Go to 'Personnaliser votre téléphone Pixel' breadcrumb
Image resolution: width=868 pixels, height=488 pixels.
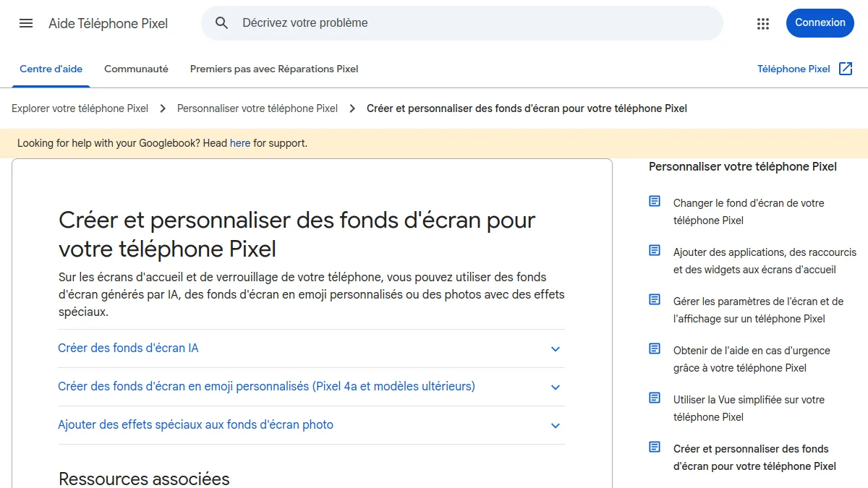tap(258, 108)
